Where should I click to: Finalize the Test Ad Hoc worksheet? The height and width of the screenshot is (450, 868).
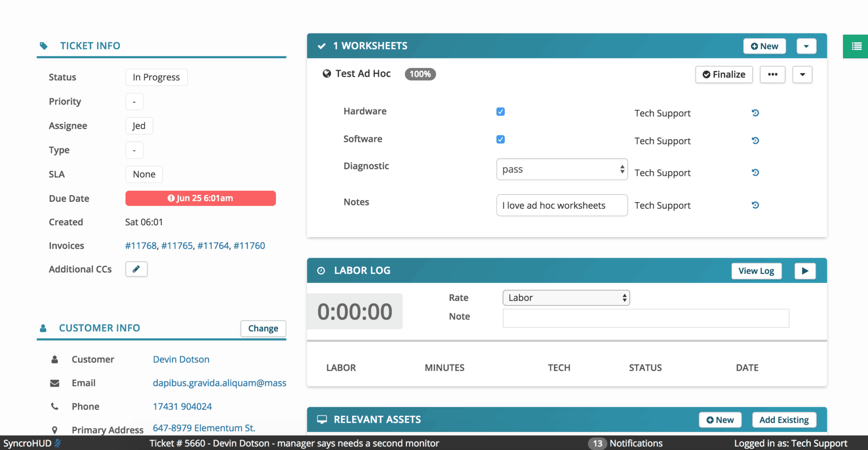tap(723, 74)
